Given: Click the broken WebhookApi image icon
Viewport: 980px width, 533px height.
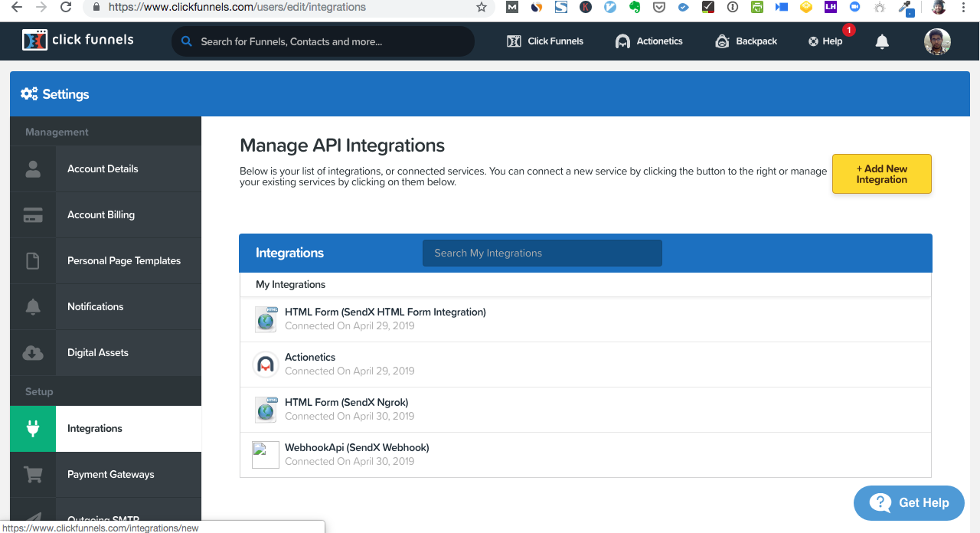Looking at the screenshot, I should (x=266, y=455).
